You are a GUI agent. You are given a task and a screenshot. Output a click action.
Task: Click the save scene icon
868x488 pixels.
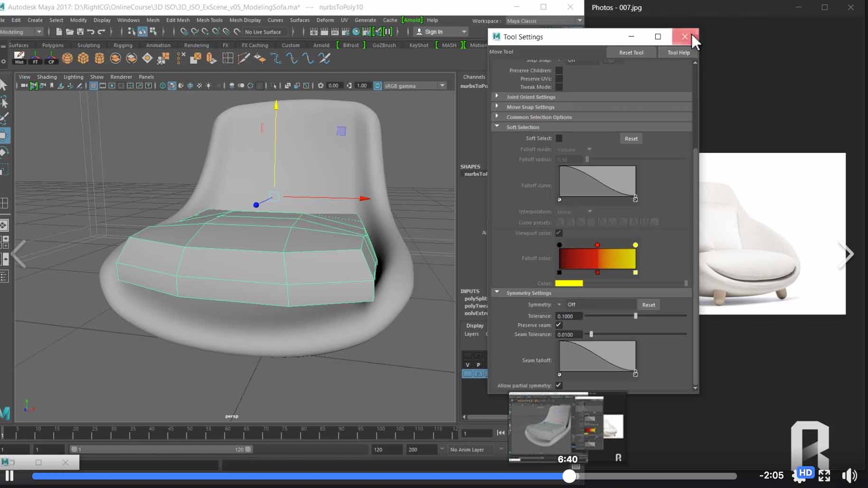pyautogui.click(x=80, y=32)
